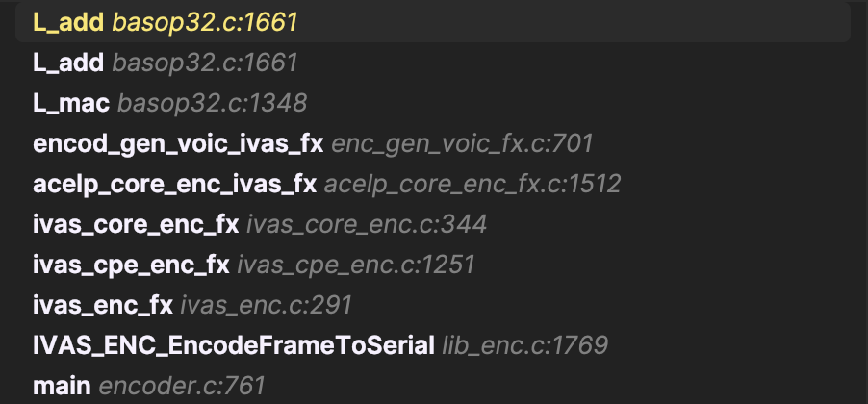Image resolution: width=868 pixels, height=404 pixels.
Task: Select the ivas_cpe_enc_fx frame
Action: (131, 265)
